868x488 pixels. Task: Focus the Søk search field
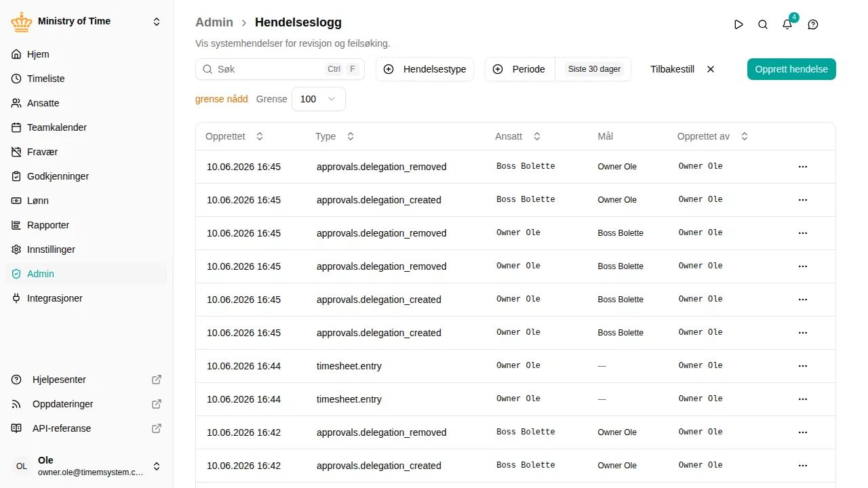point(280,69)
